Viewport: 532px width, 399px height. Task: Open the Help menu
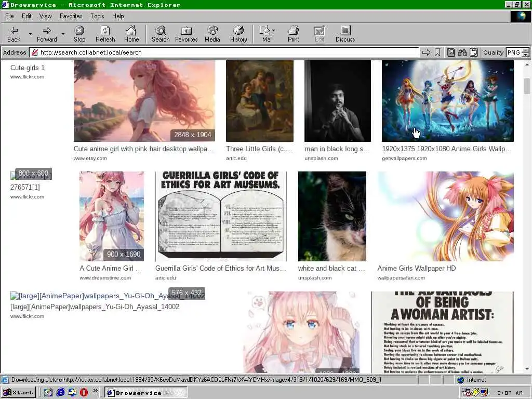[x=118, y=16]
